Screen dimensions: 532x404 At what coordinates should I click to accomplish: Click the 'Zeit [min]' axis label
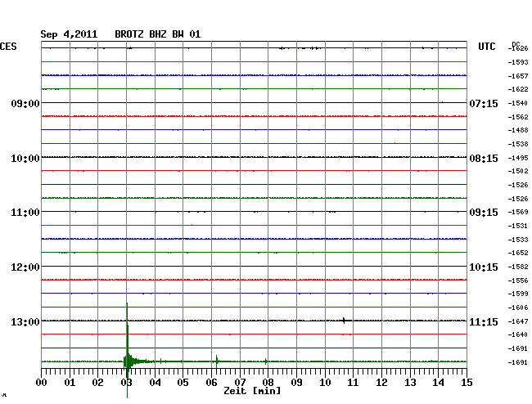pyautogui.click(x=251, y=392)
